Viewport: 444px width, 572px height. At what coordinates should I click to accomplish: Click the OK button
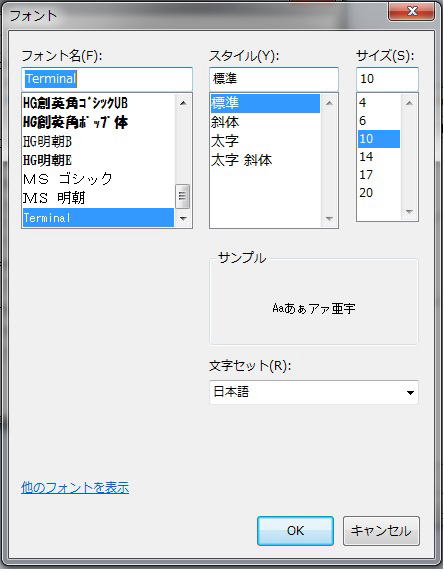click(x=295, y=531)
